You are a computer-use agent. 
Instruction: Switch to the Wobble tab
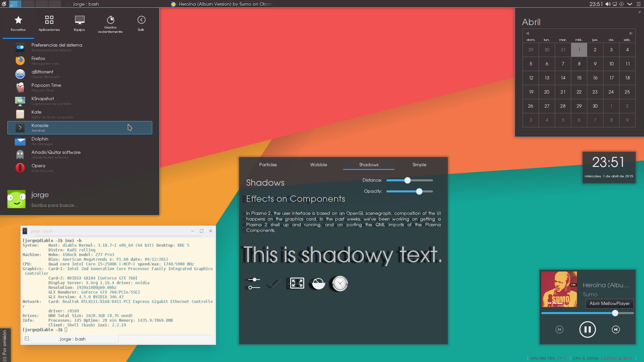click(318, 165)
